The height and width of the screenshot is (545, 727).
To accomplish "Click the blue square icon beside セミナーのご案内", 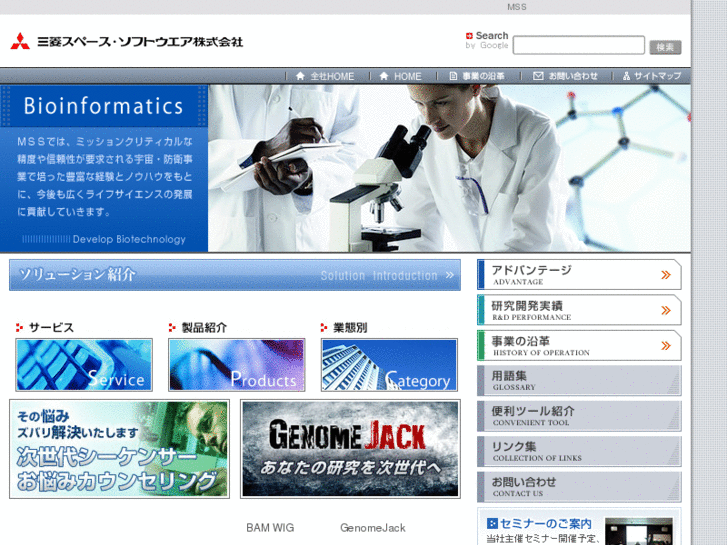I will (492, 524).
